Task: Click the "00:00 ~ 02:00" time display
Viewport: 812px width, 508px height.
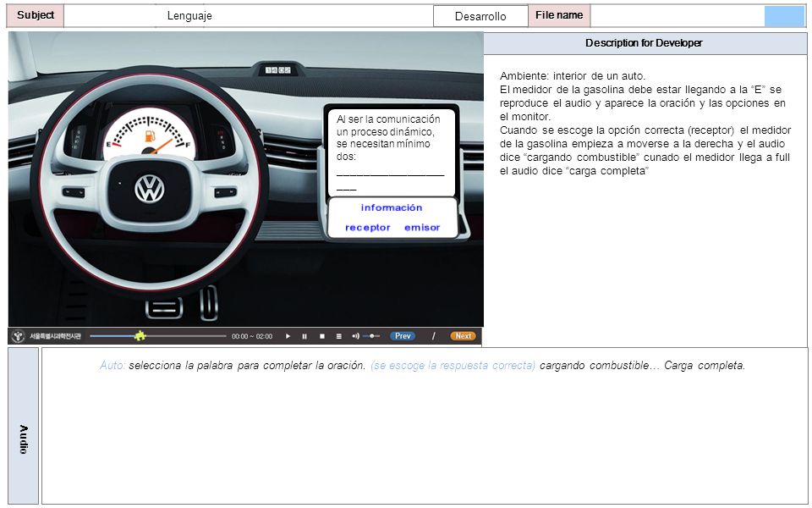Action: coord(252,336)
